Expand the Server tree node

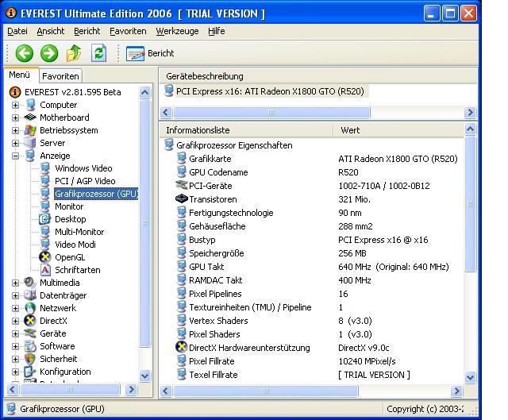point(15,143)
